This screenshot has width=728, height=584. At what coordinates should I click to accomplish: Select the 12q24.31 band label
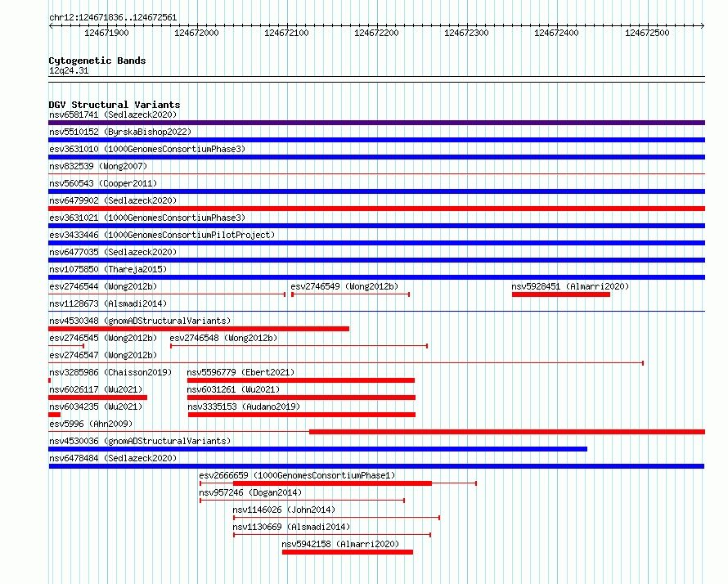pos(69,70)
